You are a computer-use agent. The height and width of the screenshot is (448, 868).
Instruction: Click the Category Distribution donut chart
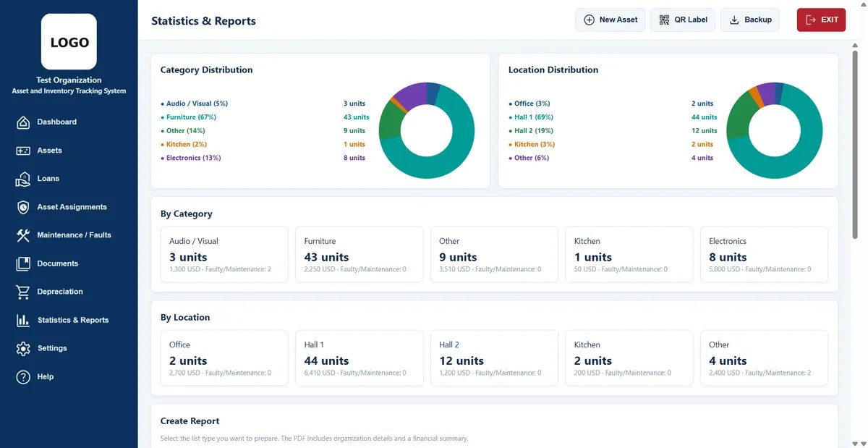click(x=427, y=130)
